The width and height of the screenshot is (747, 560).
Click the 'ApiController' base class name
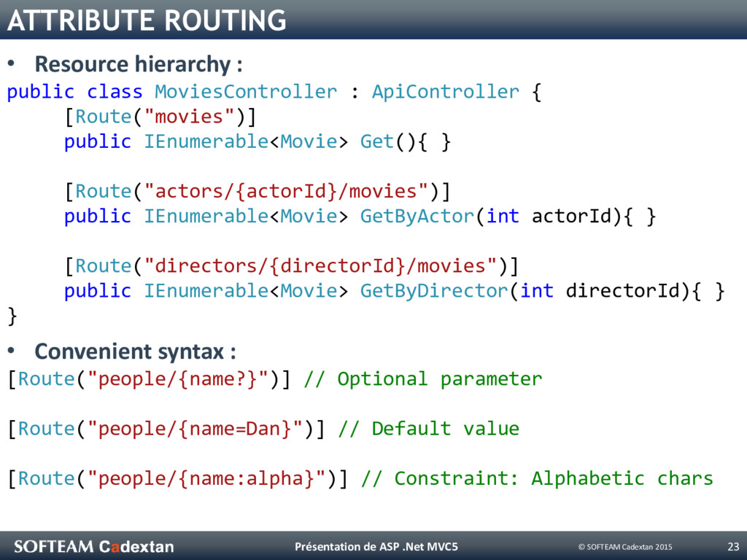pos(446,91)
